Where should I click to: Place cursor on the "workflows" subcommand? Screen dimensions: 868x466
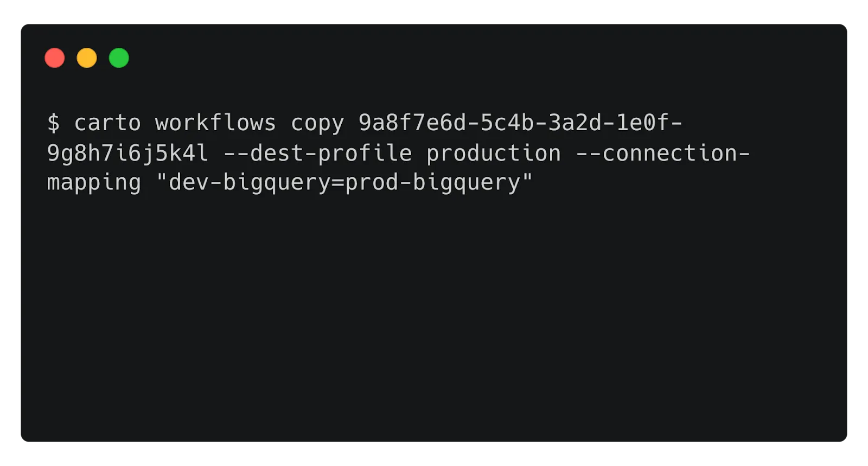[215, 123]
